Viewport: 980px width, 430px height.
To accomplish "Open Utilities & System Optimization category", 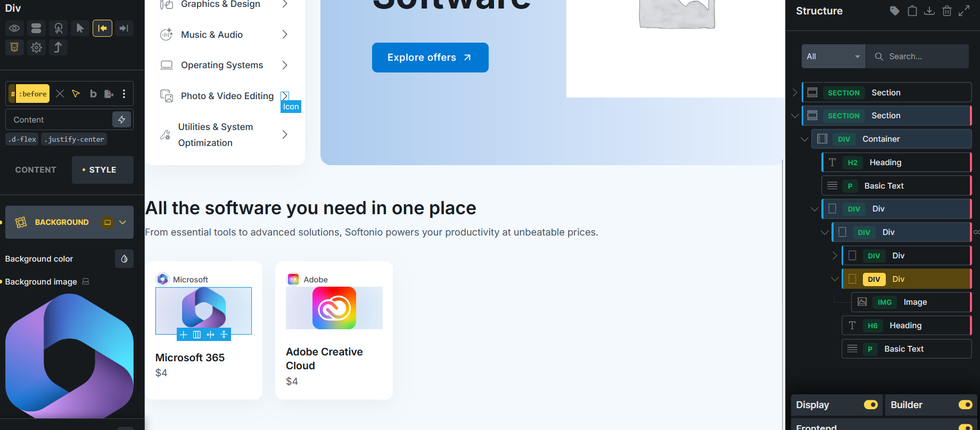I will click(216, 135).
